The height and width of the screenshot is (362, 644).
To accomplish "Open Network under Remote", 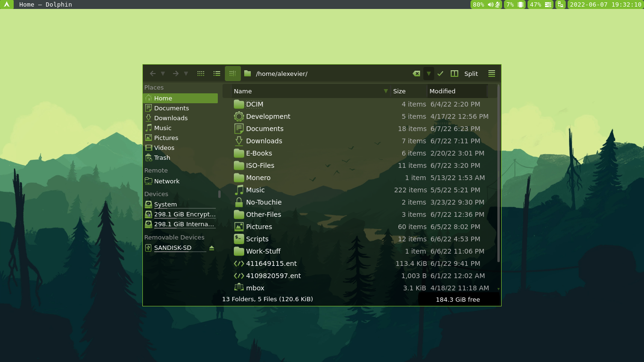I will point(180,181).
